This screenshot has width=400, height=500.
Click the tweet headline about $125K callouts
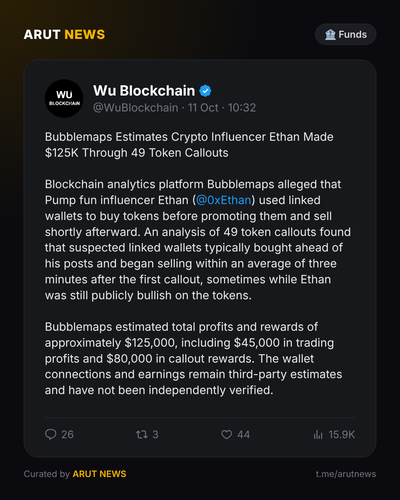189,145
